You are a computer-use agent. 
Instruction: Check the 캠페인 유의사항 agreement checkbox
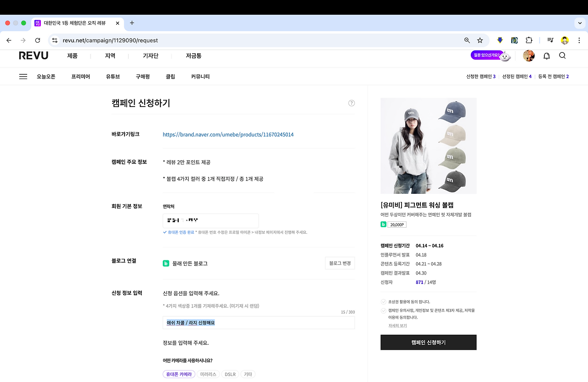[x=383, y=310]
